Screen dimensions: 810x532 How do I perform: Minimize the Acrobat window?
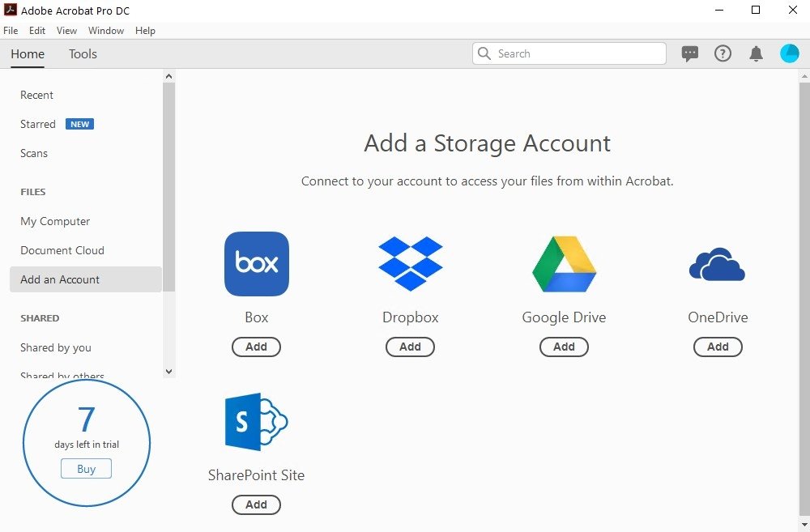[718, 10]
